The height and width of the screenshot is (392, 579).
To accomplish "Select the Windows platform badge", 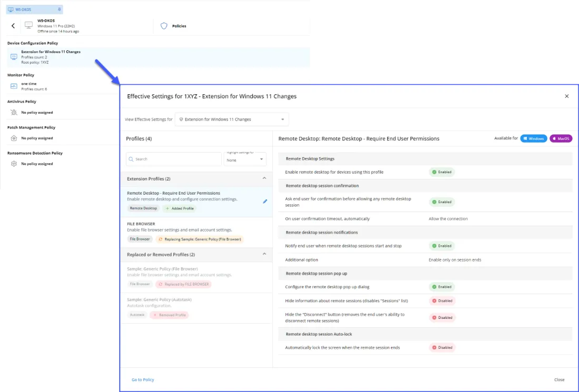I will click(533, 138).
